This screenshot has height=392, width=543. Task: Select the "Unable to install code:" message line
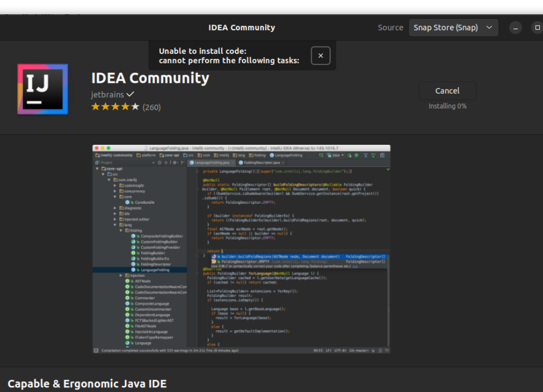(203, 51)
